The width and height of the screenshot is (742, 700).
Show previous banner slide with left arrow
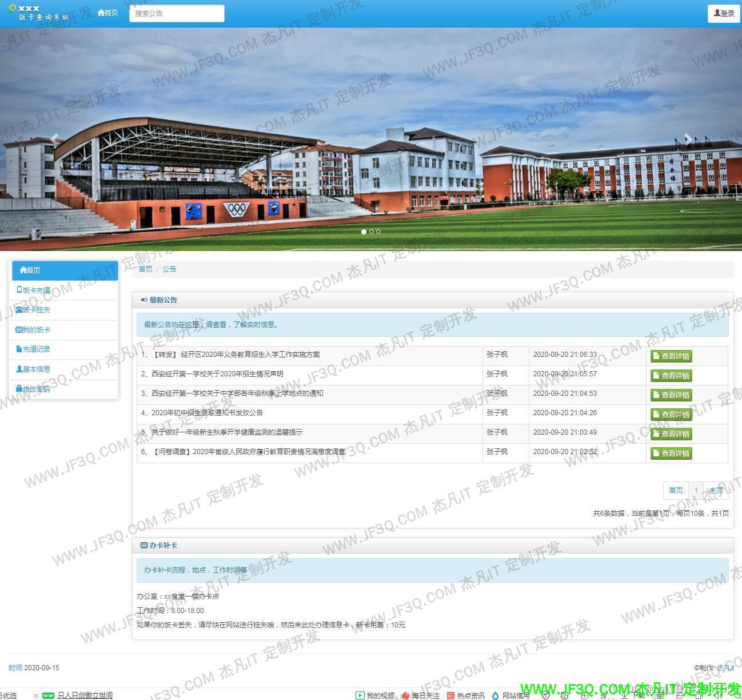coord(55,138)
